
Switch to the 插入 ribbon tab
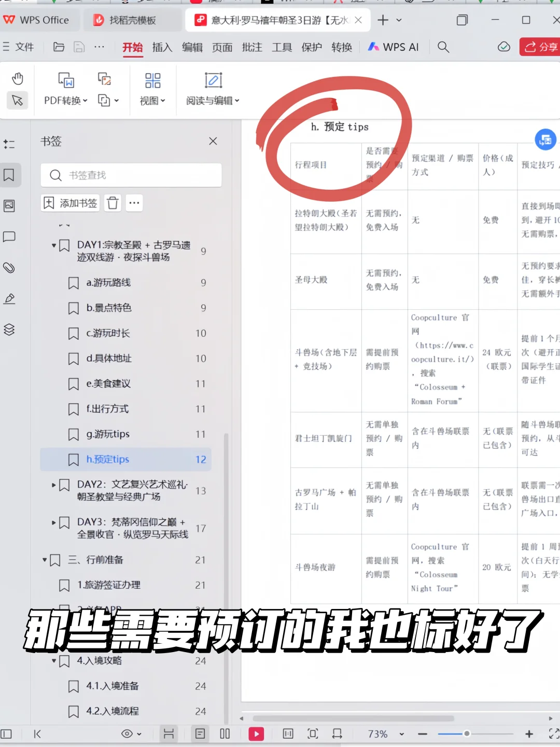point(162,47)
